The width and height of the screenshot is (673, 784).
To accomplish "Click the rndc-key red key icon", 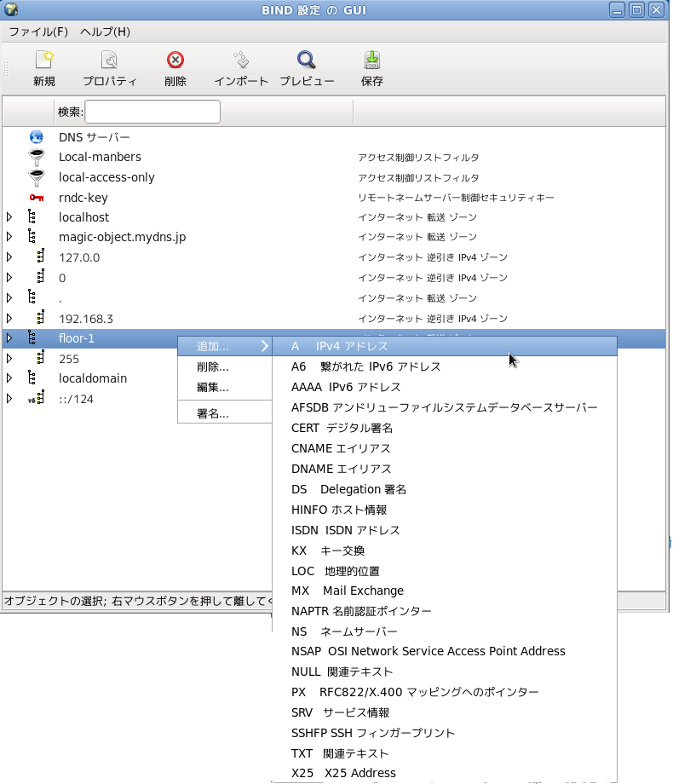I will click(36, 198).
